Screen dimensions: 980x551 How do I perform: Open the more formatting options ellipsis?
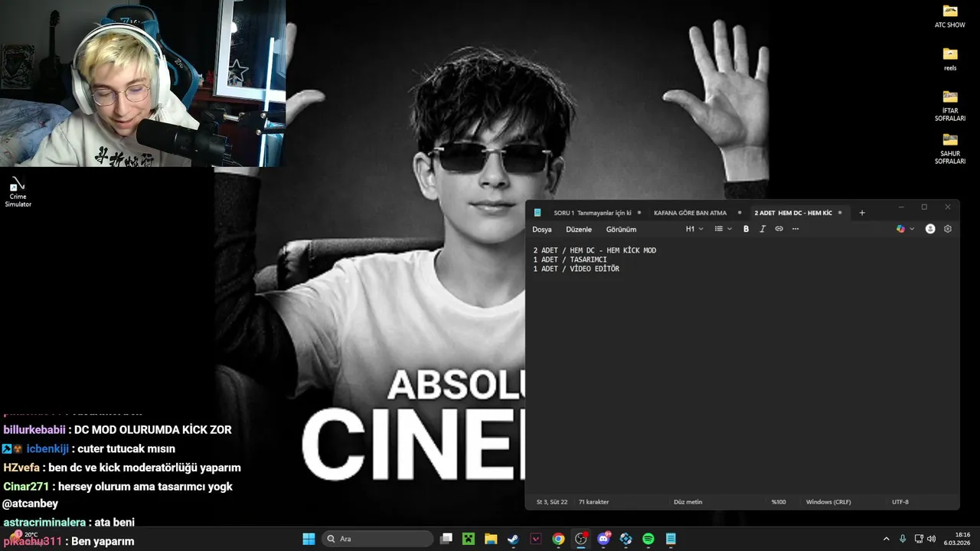[795, 229]
